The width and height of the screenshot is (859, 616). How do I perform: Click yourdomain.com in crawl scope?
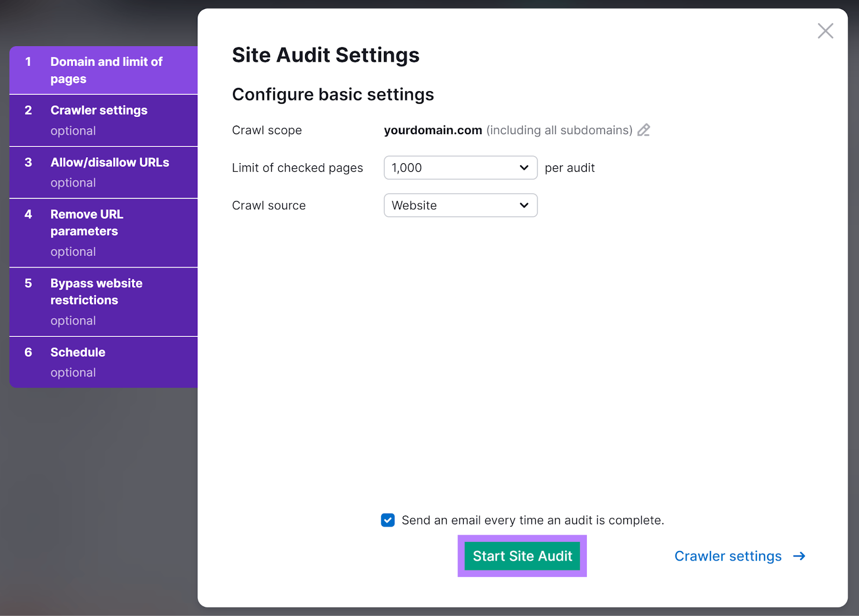pos(433,130)
